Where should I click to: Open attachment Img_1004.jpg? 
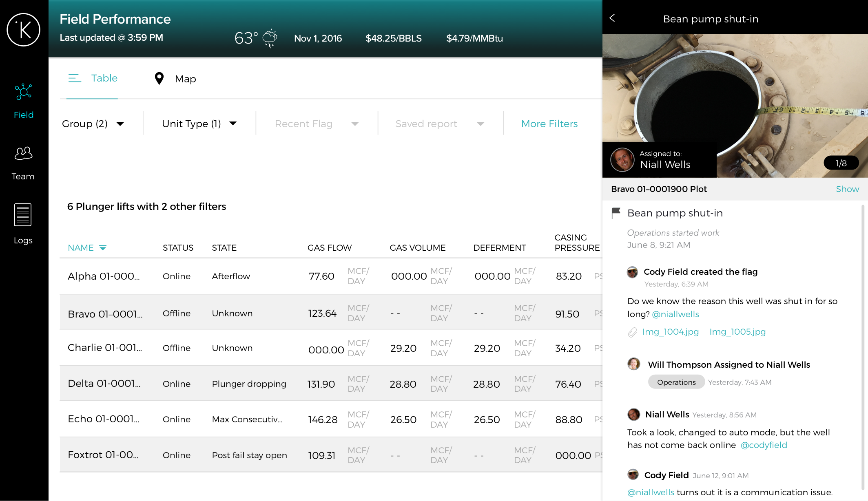click(x=671, y=332)
